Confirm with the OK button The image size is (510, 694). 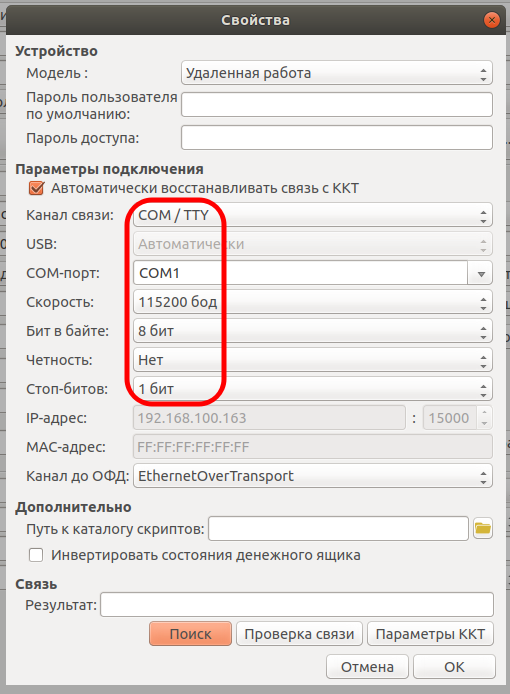click(x=454, y=667)
